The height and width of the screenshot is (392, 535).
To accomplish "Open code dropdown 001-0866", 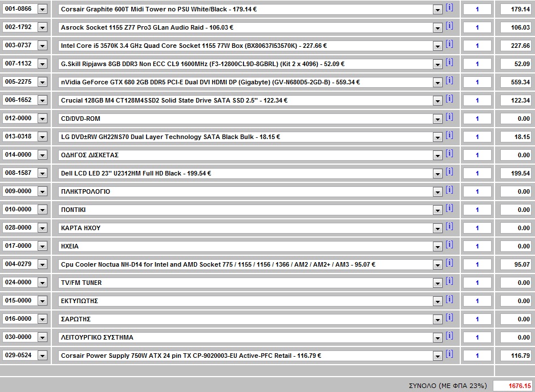I will coord(42,10).
